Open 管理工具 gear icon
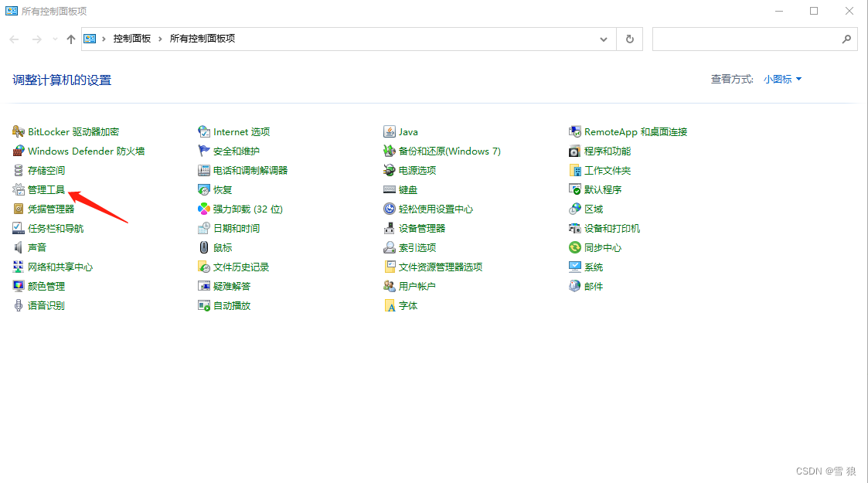The width and height of the screenshot is (868, 483). pyautogui.click(x=19, y=190)
